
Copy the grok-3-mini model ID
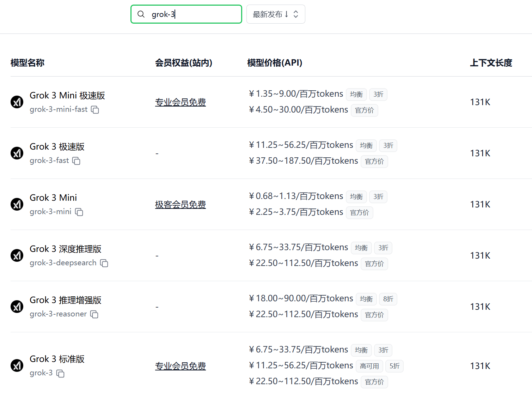pyautogui.click(x=79, y=212)
